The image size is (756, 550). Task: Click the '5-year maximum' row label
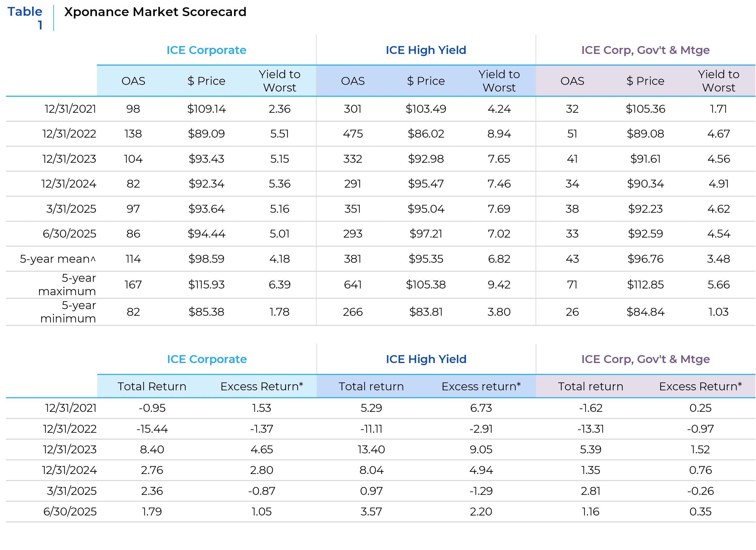67,285
